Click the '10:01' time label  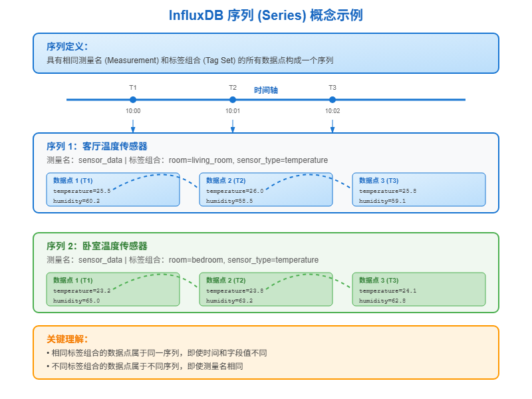[233, 111]
